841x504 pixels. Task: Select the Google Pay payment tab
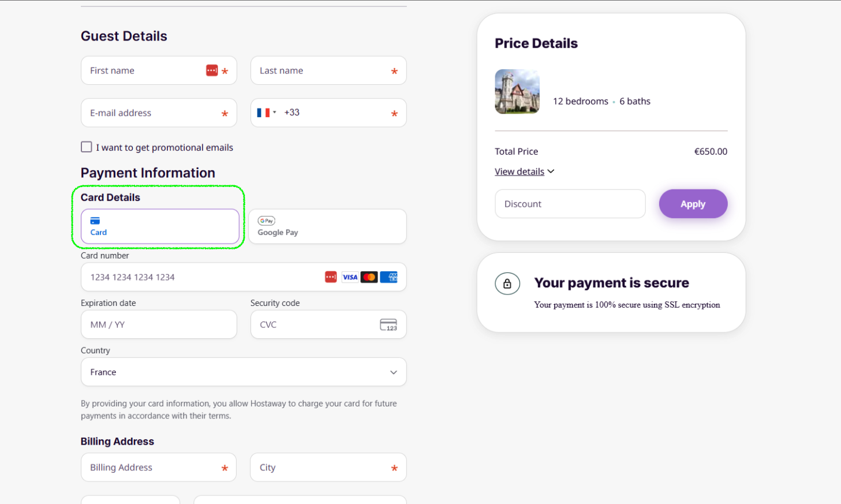tap(327, 226)
